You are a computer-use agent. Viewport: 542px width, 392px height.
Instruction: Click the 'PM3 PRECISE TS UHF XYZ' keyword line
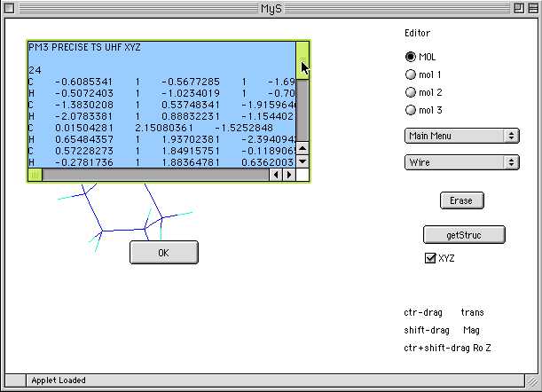(84, 47)
